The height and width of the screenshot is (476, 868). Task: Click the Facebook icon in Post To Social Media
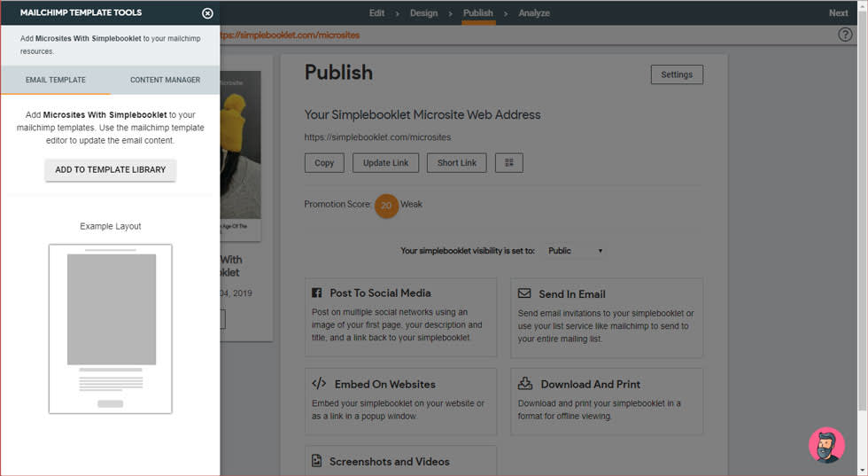tap(317, 293)
